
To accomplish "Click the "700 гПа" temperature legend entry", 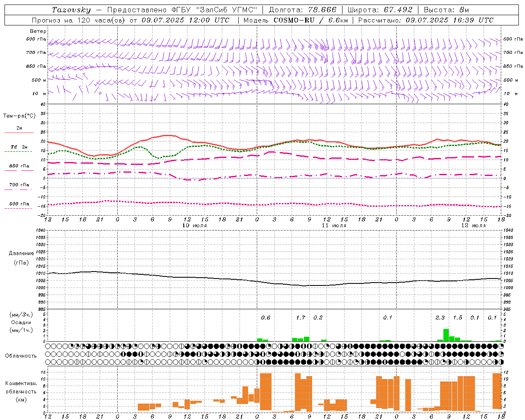I will [x=19, y=185].
